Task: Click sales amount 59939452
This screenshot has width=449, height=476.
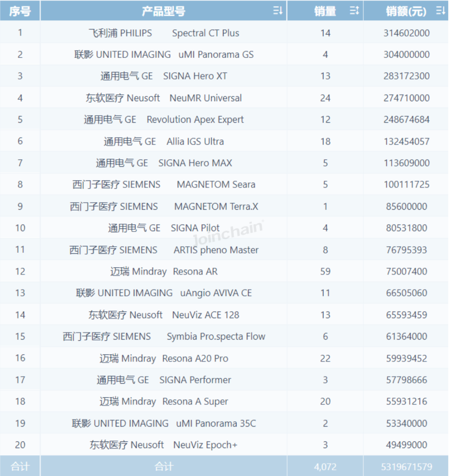Action: [407, 358]
